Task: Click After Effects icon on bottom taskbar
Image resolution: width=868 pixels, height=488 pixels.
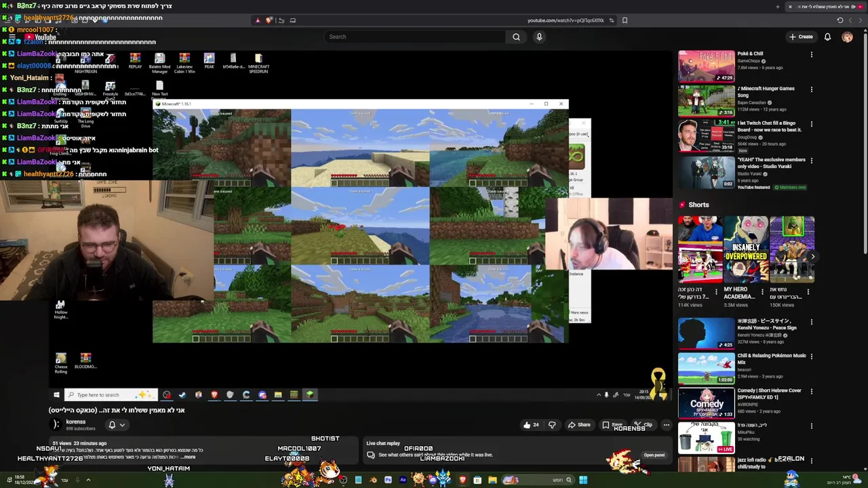Action: [403, 481]
